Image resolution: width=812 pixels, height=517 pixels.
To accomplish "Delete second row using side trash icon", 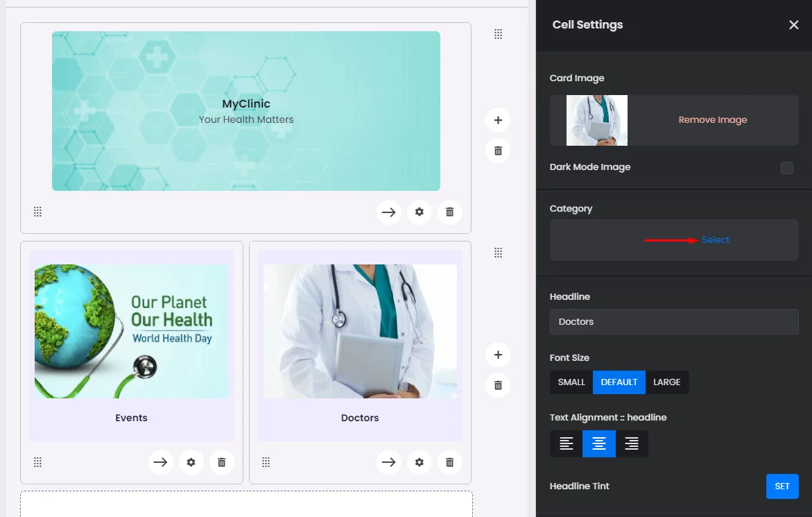I will (x=497, y=385).
